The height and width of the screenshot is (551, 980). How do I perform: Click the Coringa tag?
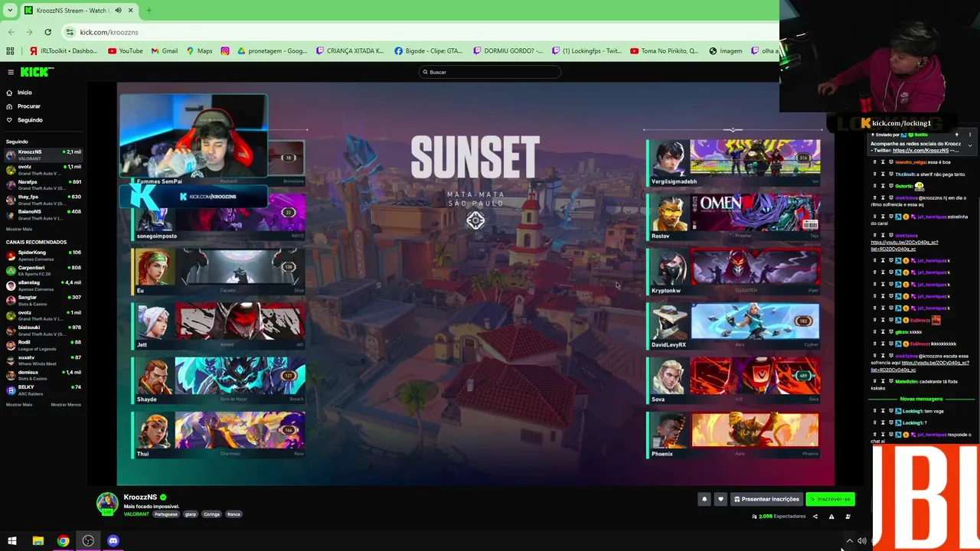tap(212, 514)
